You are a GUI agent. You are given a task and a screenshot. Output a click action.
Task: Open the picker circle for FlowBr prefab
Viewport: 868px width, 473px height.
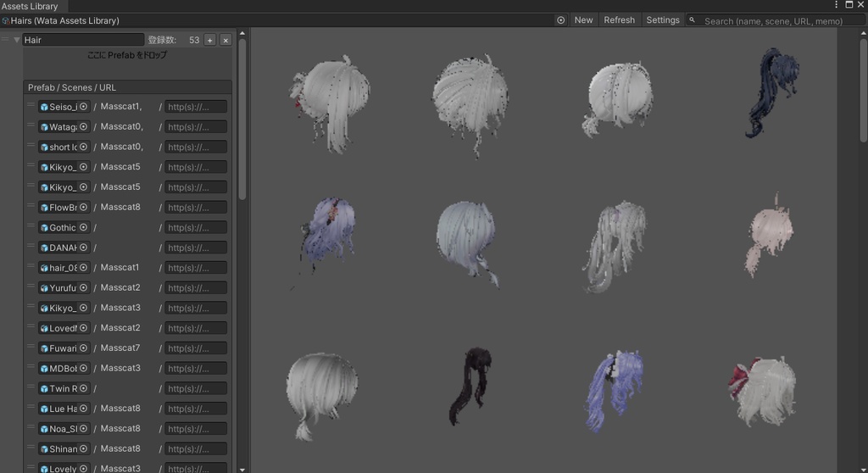click(83, 208)
